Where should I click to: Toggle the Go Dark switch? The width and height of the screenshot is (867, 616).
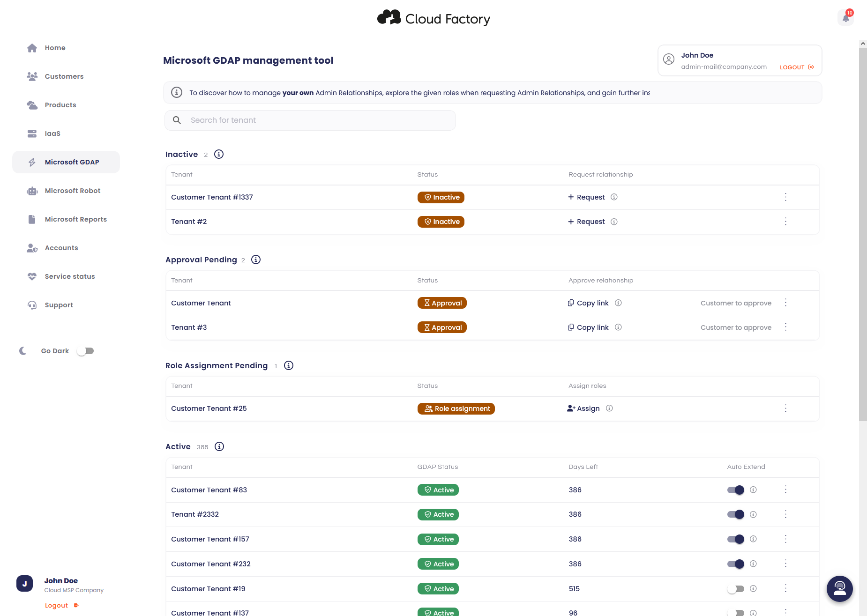[x=85, y=351]
